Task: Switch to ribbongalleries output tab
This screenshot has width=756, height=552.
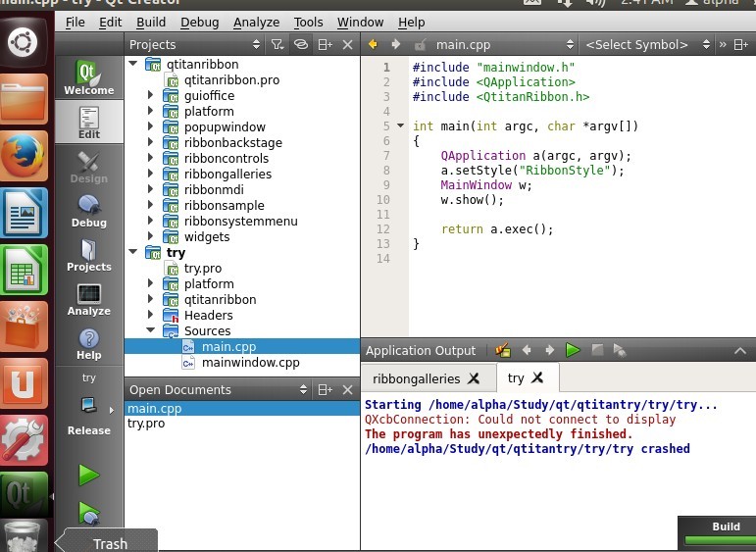Action: tap(416, 378)
